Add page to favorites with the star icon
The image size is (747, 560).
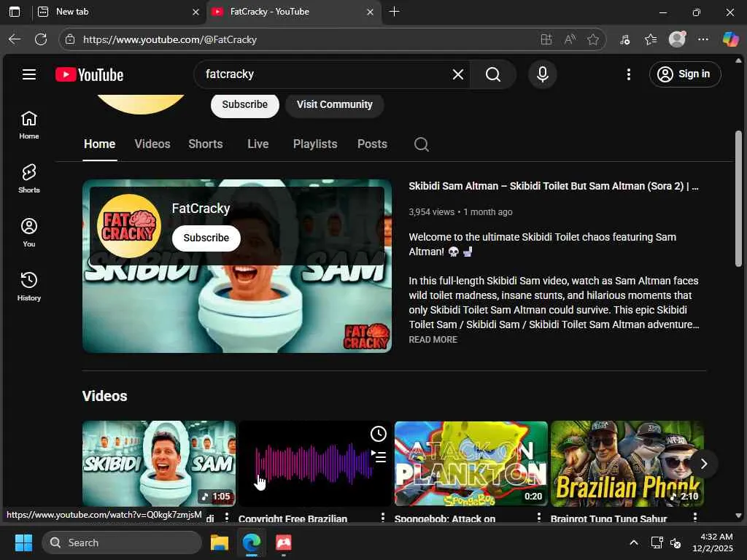[592, 39]
